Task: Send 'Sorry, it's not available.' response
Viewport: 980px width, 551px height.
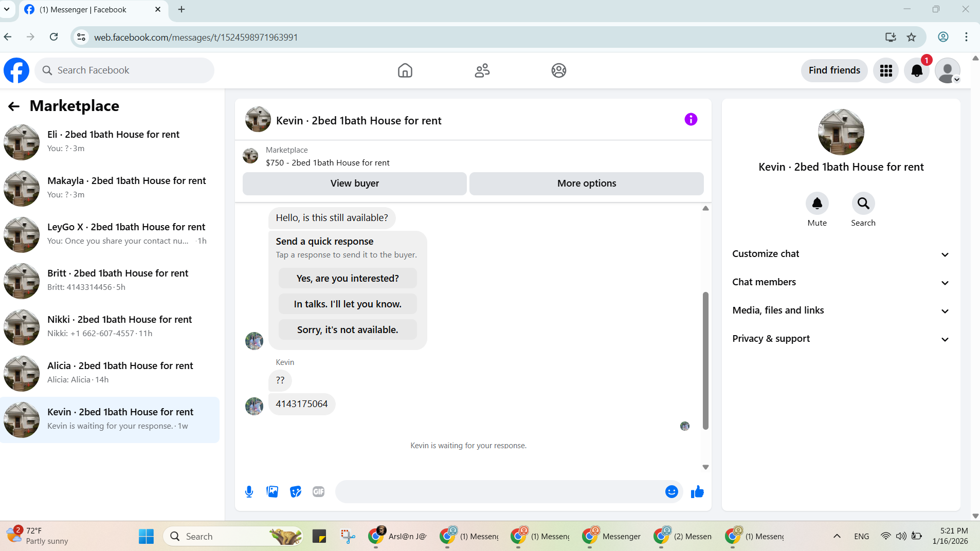Action: 348,329
